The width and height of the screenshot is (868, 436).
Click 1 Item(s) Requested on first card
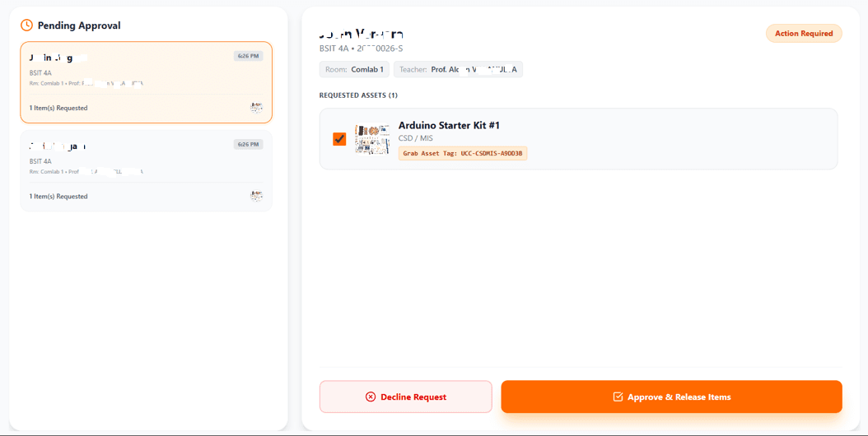click(x=58, y=108)
